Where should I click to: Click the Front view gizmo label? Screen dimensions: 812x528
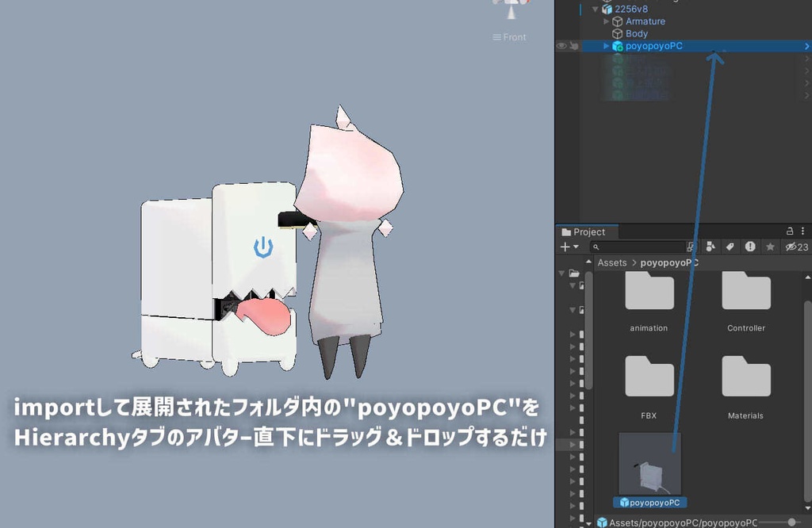(511, 36)
